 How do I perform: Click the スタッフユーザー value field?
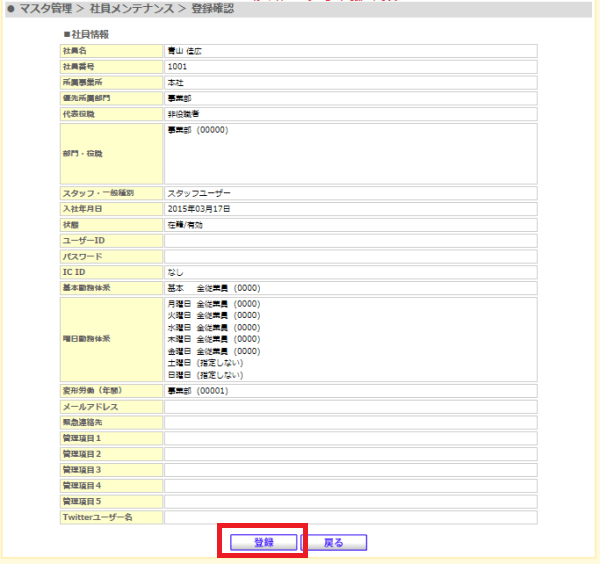(x=351, y=193)
